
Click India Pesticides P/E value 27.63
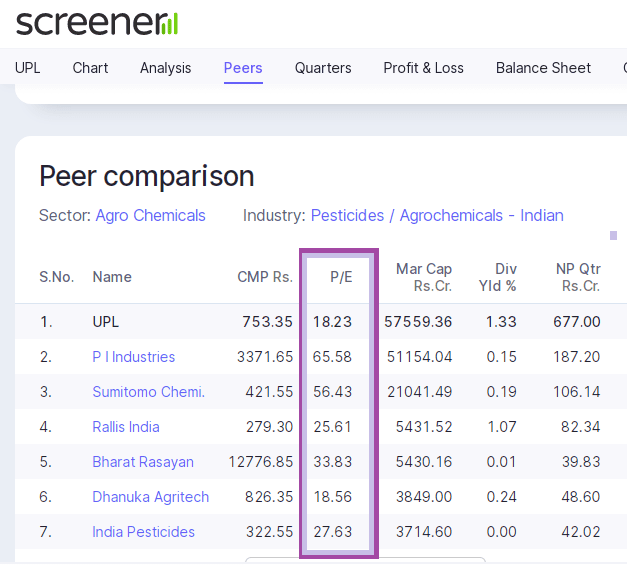332,532
